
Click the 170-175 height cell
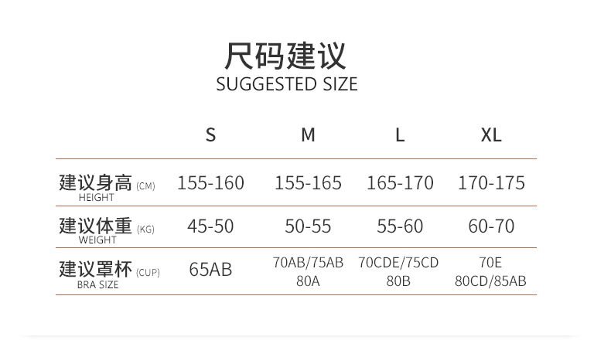click(x=491, y=183)
